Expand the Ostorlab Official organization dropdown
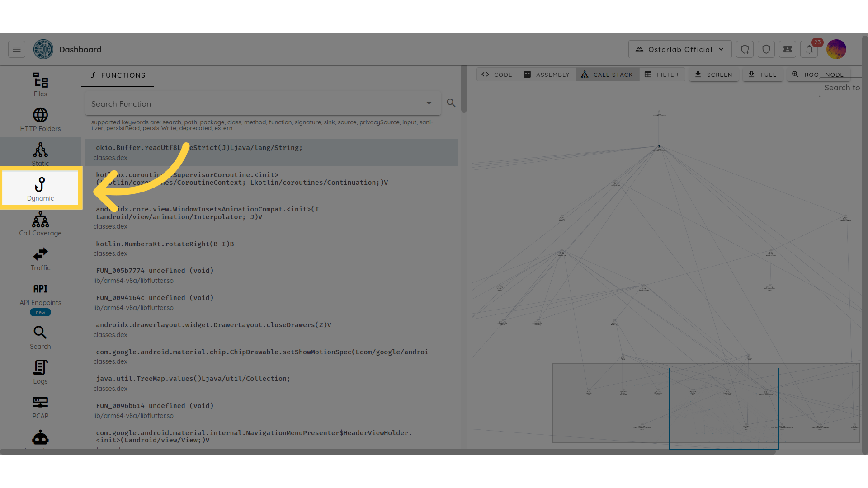This screenshot has width=868, height=488. click(679, 50)
